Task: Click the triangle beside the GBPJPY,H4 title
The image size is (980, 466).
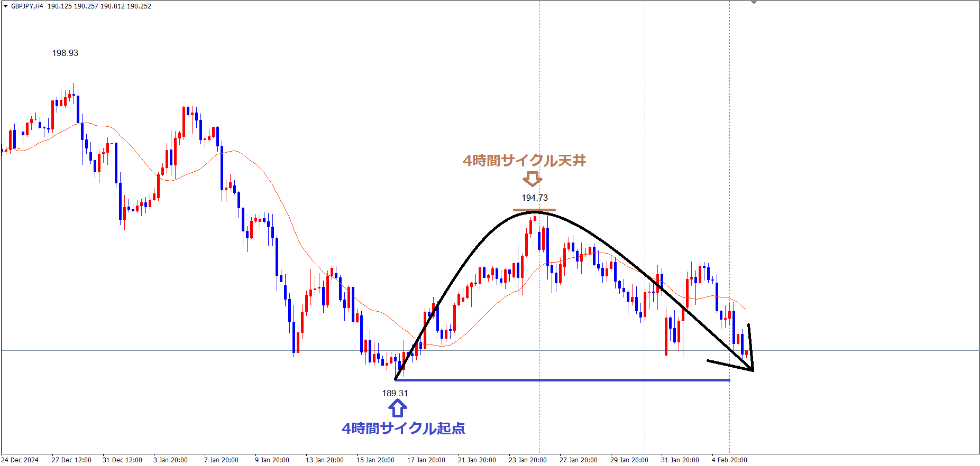Action: point(5,6)
